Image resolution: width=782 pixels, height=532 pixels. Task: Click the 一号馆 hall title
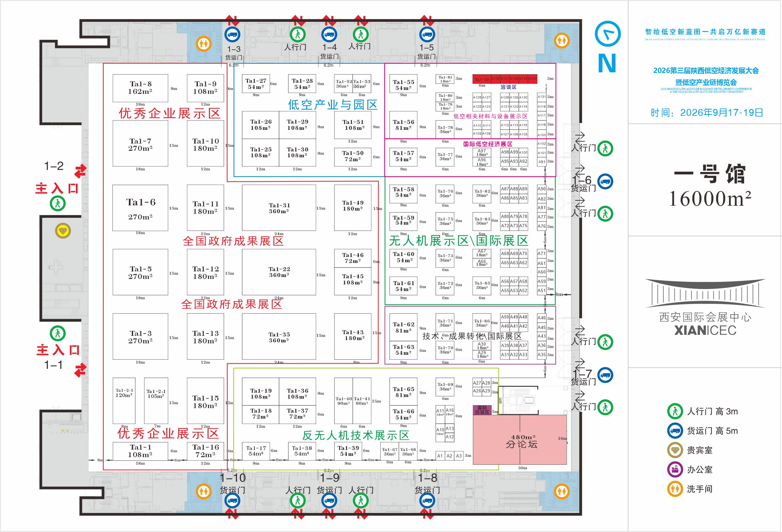pos(710,174)
